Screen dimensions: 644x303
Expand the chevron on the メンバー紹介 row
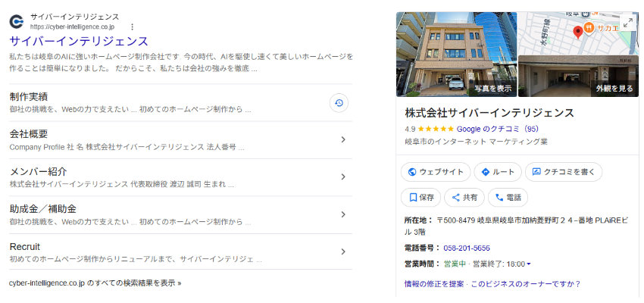(x=343, y=177)
